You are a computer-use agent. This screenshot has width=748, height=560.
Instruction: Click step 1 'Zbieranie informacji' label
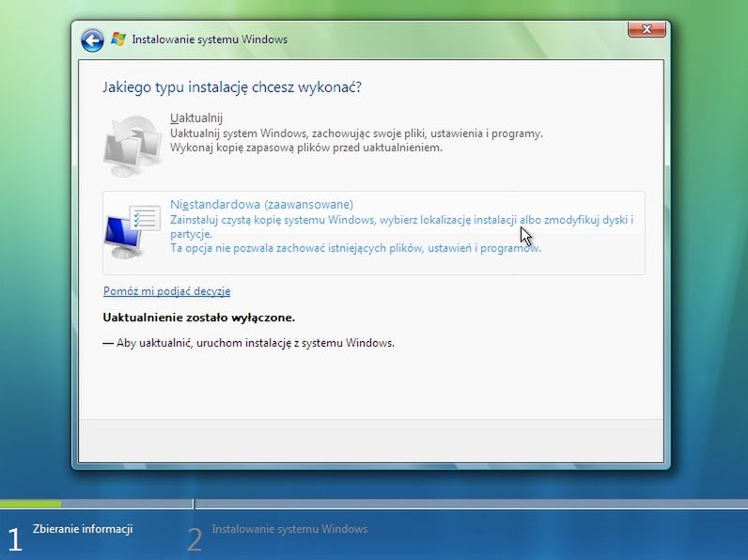pos(83,529)
